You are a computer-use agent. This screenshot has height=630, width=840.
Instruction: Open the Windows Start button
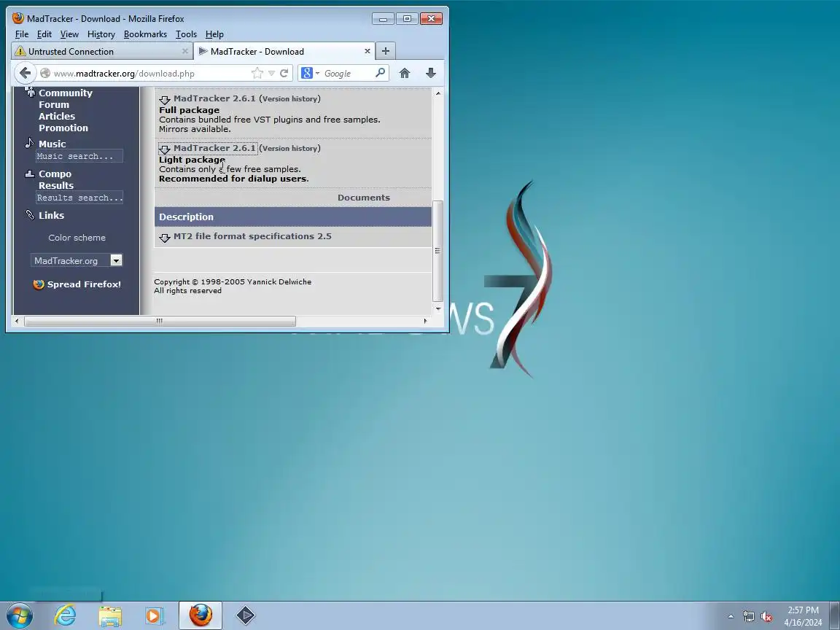[x=19, y=615]
